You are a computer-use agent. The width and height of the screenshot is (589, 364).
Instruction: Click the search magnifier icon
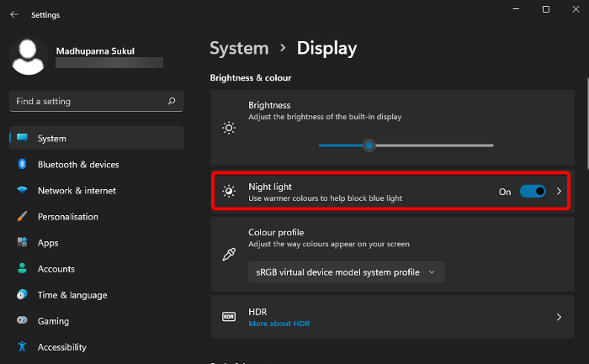172,102
